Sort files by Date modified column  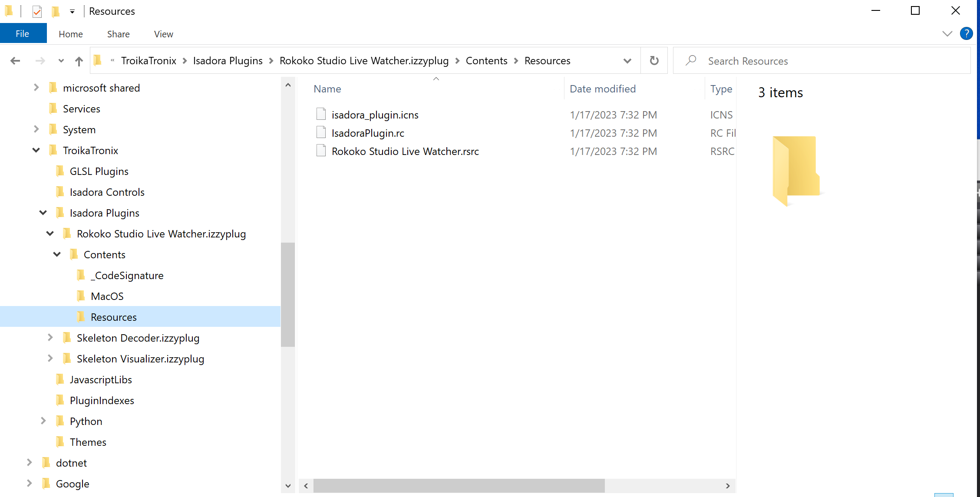coord(603,89)
